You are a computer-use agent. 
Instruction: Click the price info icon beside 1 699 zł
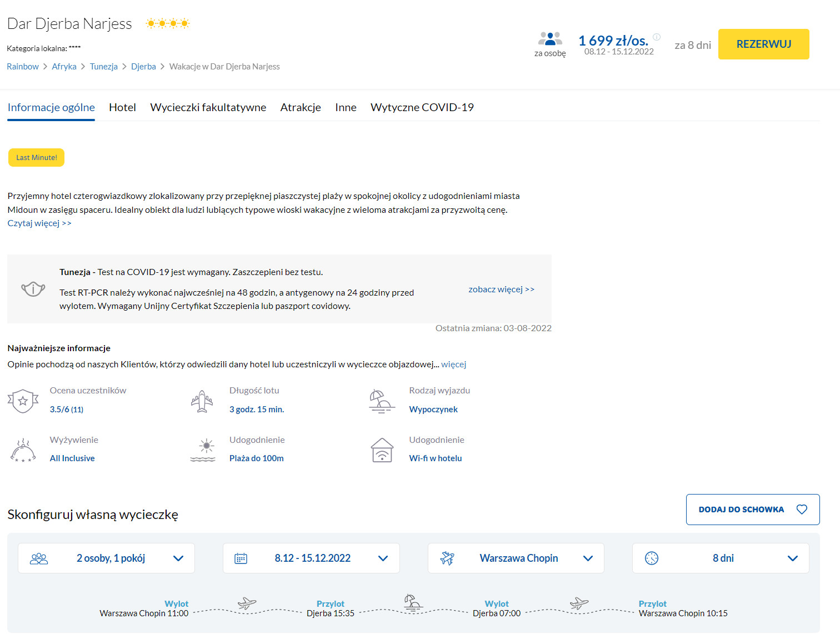656,37
